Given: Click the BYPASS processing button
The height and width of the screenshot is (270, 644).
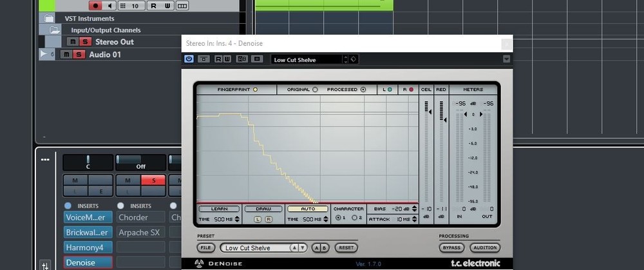Looking at the screenshot, I should [452, 248].
